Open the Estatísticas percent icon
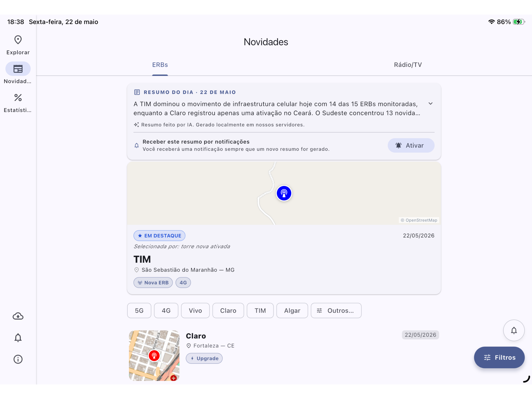The height and width of the screenshot is (399, 532). [18, 98]
